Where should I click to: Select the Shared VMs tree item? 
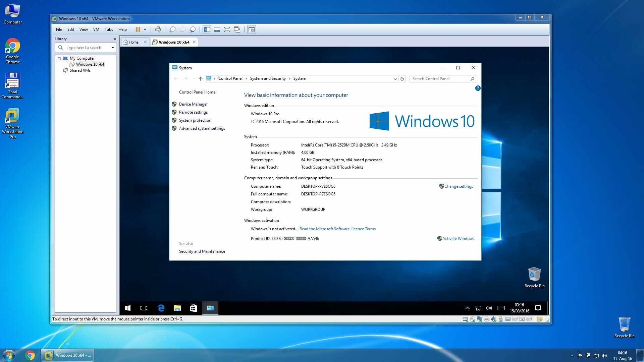point(79,70)
